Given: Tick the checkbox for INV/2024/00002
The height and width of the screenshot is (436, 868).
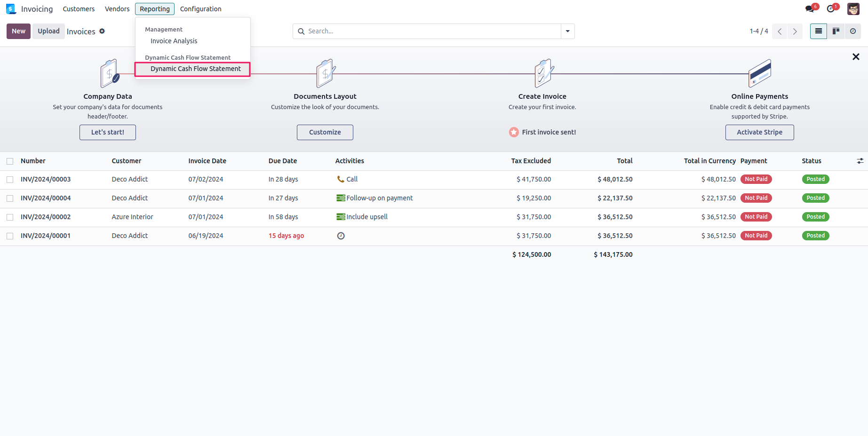Looking at the screenshot, I should point(10,217).
